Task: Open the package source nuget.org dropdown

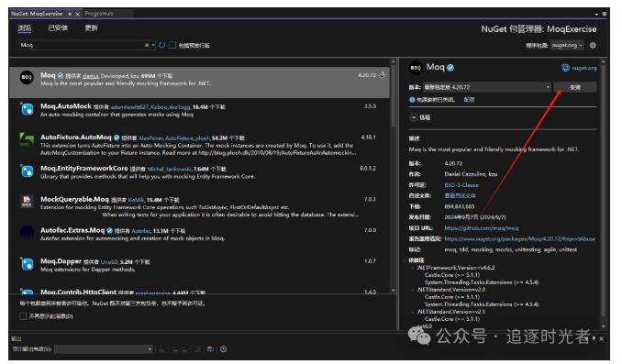Action: click(x=566, y=45)
